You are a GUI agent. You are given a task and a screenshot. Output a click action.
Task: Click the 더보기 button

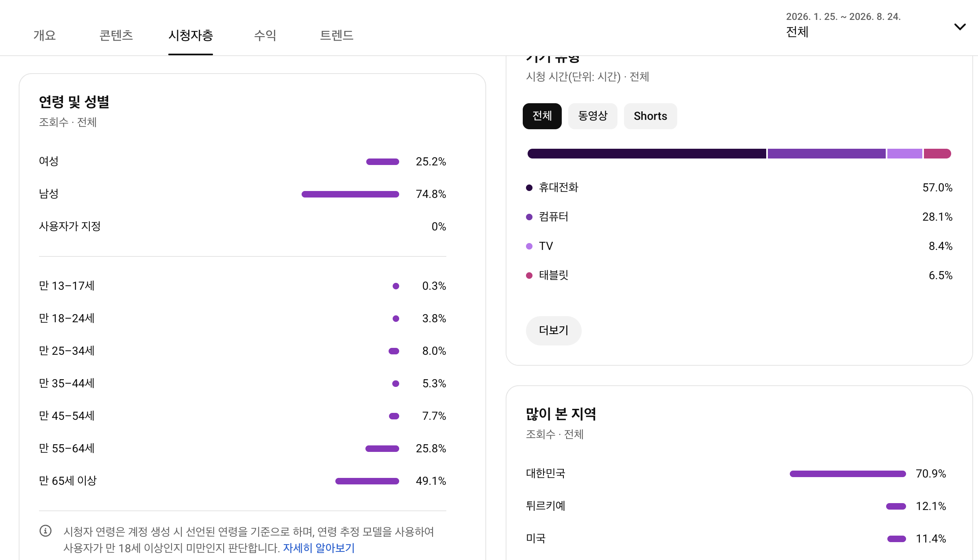554,330
